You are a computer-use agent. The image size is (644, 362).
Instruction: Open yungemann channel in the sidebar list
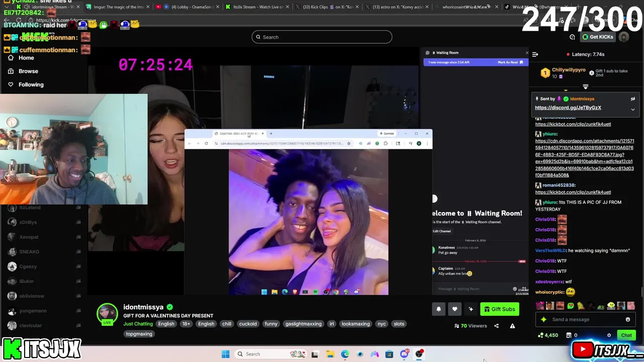[33, 311]
